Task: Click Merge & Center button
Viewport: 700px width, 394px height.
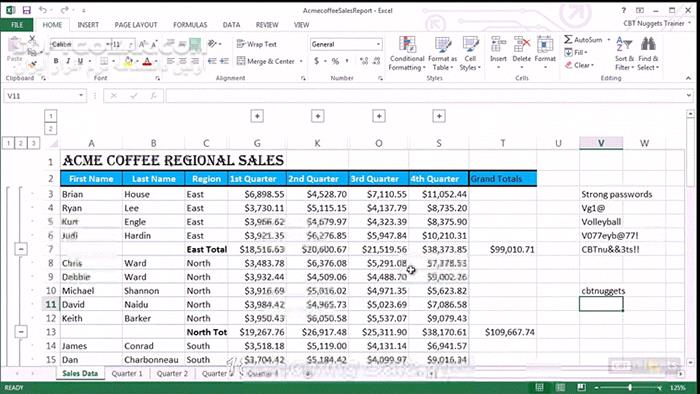Action: pos(266,61)
